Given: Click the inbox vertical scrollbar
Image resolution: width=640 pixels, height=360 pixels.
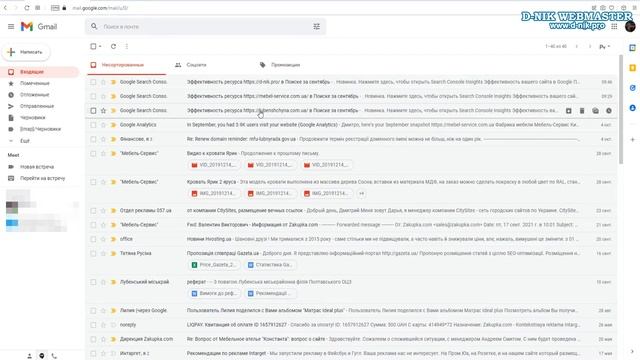Looking at the screenshot, I should click(x=621, y=110).
